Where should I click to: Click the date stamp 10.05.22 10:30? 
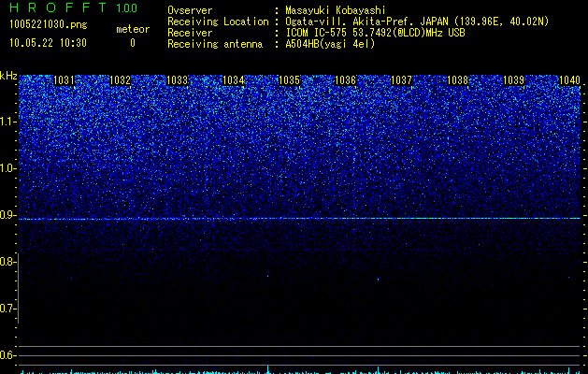click(48, 43)
